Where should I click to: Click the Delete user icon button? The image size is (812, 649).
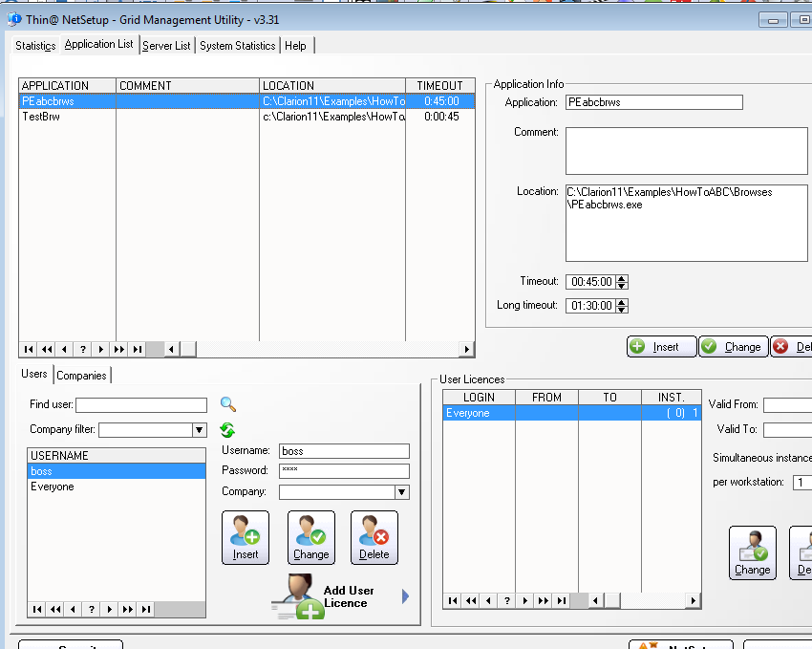(374, 537)
